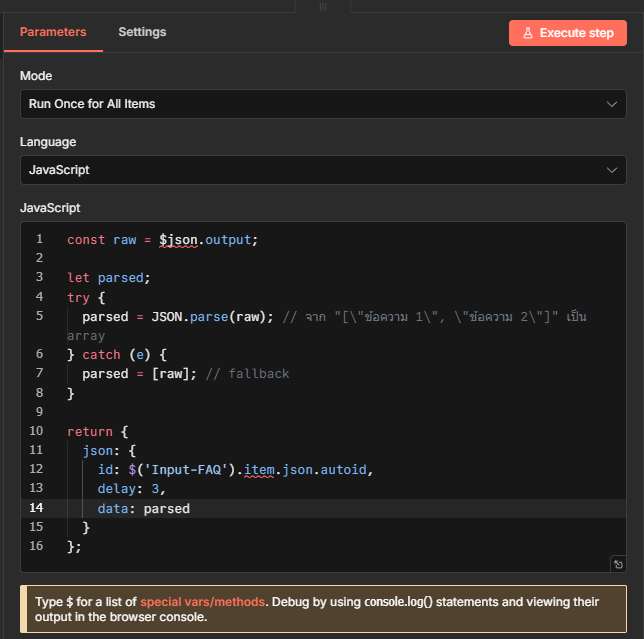Click the Mode dropdown chevron arrow
The height and width of the screenshot is (639, 644).
click(x=612, y=104)
